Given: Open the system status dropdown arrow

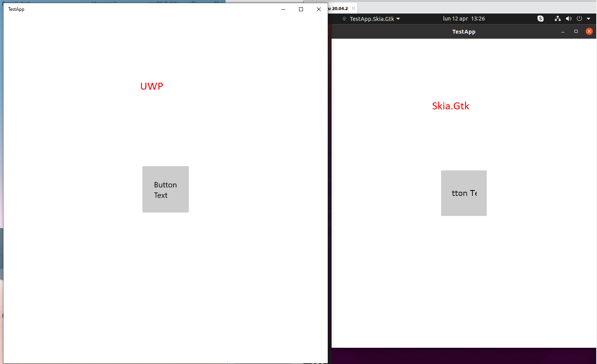Looking at the screenshot, I should tap(588, 18).
